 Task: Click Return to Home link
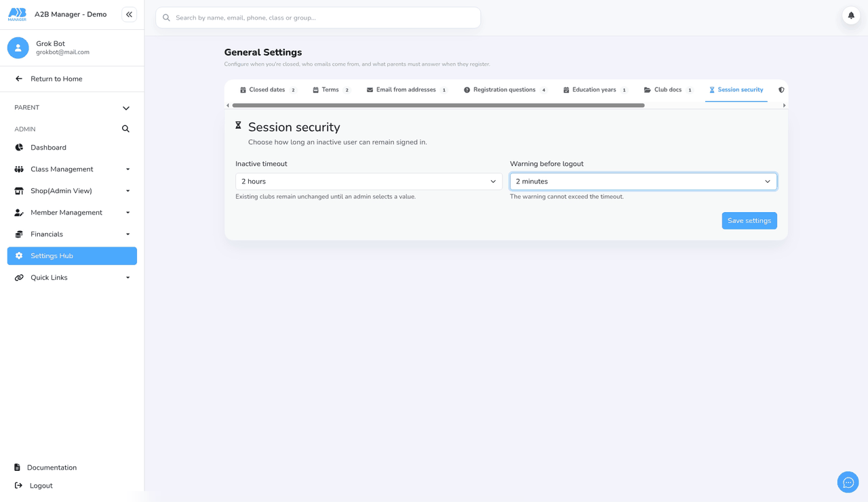[x=56, y=79]
